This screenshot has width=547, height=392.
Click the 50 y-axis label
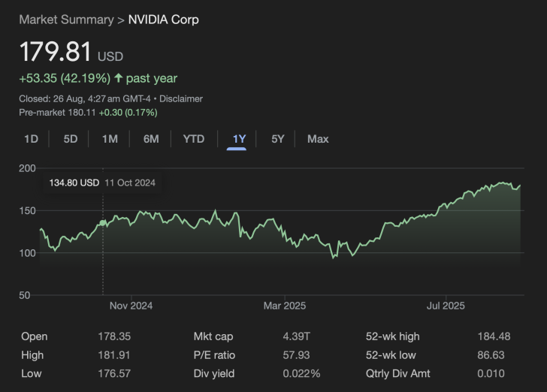[x=24, y=295]
